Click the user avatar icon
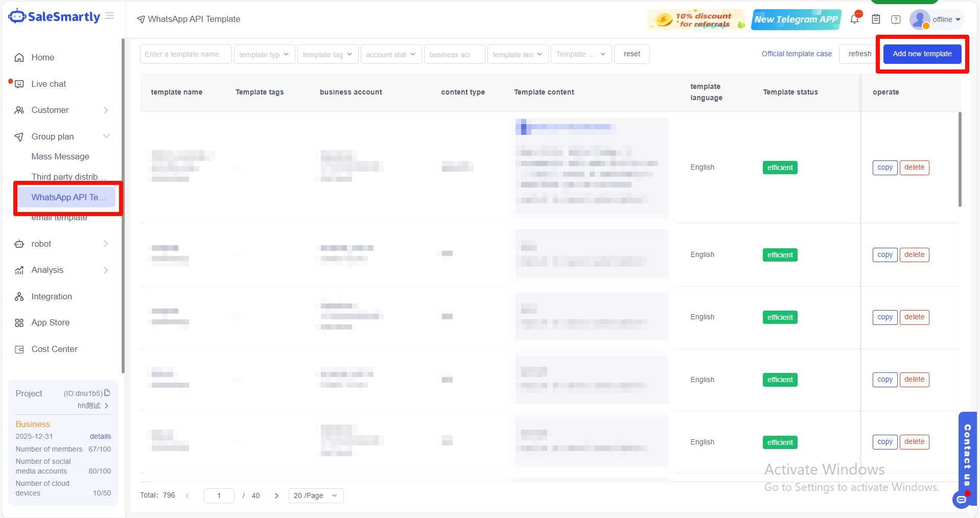The width and height of the screenshot is (980, 518). coord(920,19)
